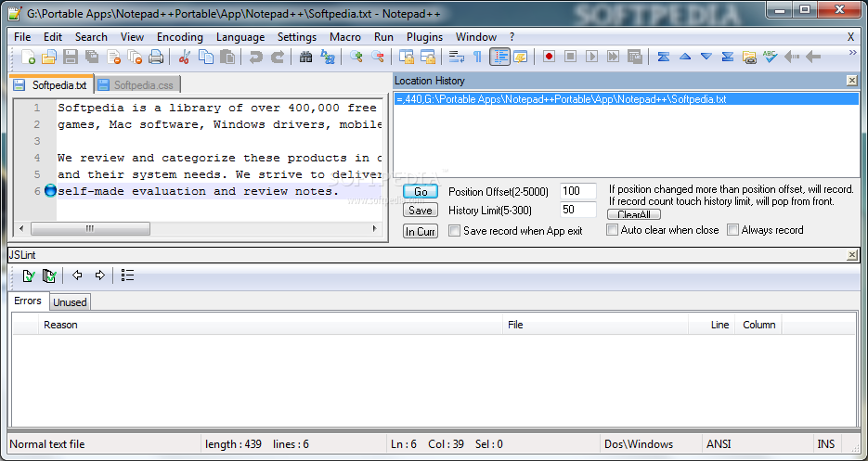Expand the toolbar overflow chevron
This screenshot has width=868, height=461.
click(852, 53)
